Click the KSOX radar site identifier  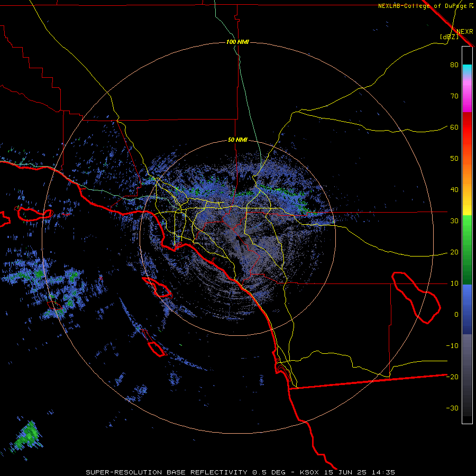point(310,472)
